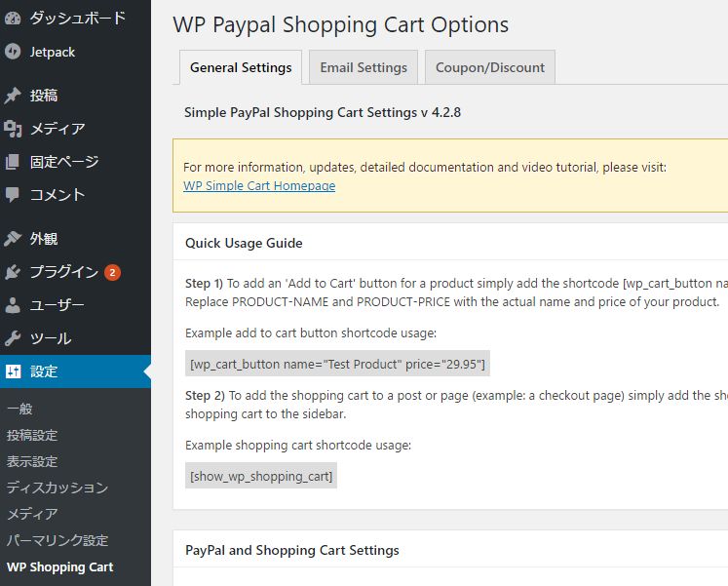
Task: Open the 外観 menu
Action: click(75, 238)
